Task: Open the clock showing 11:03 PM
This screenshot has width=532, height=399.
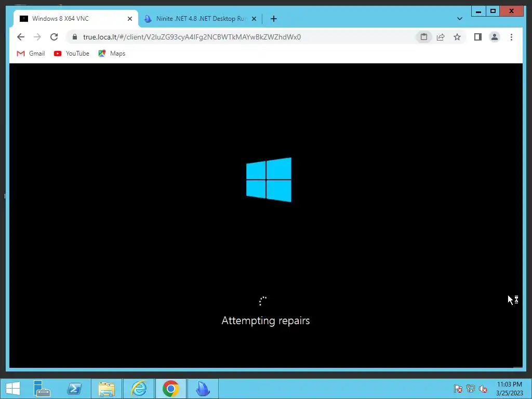Action: pyautogui.click(x=509, y=389)
